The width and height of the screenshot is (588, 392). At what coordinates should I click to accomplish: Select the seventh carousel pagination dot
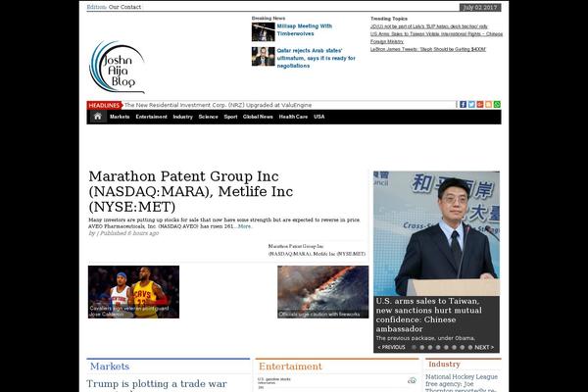(x=462, y=347)
